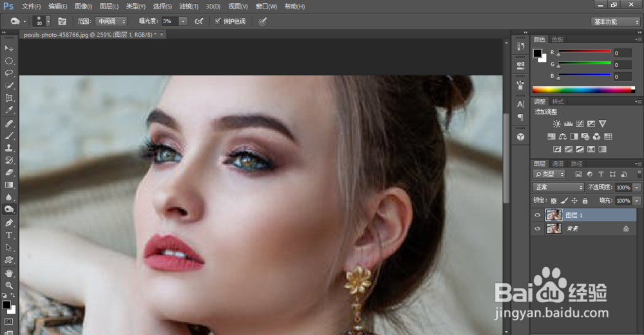Select the Zoom magnifier tool
Screen dimensions: 644x335
pos(8,285)
